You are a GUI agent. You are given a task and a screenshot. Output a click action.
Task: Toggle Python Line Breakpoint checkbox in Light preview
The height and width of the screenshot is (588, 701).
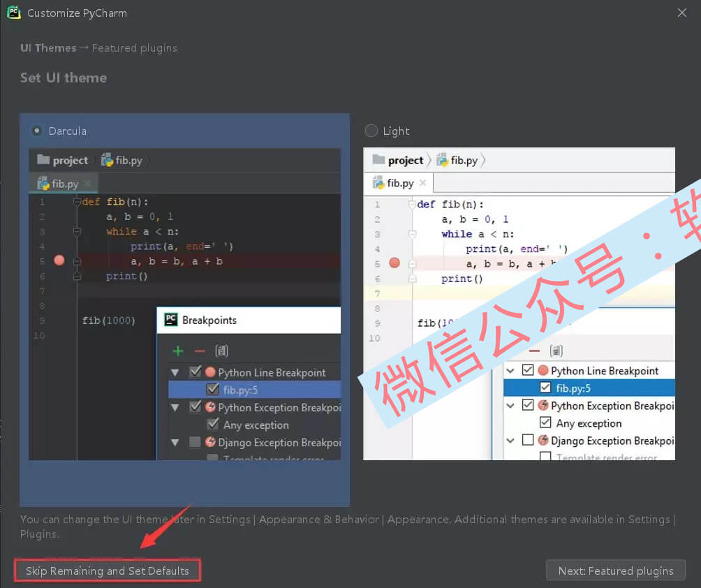pos(528,370)
